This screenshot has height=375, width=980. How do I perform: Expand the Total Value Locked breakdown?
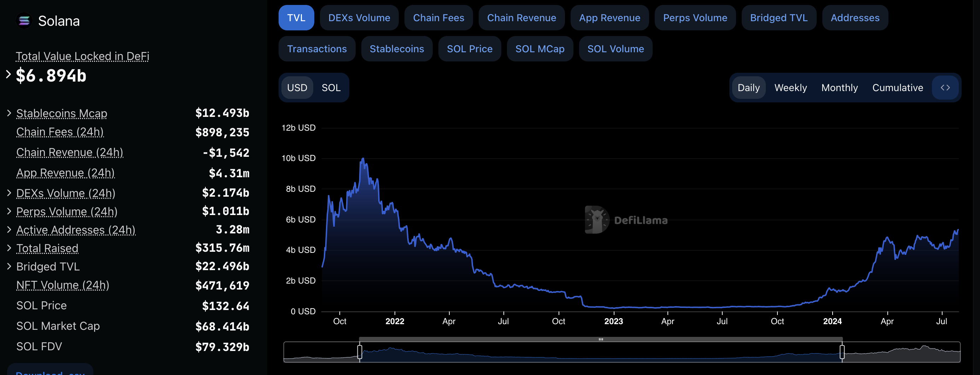click(8, 75)
